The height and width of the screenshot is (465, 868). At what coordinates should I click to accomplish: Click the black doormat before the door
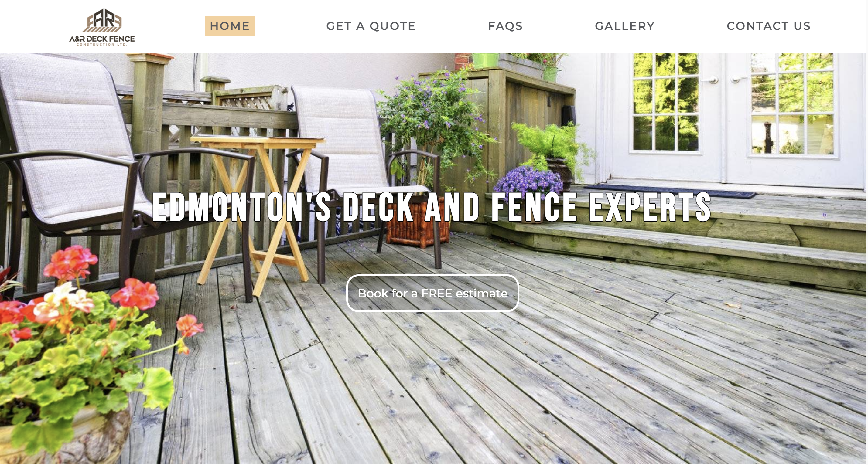click(x=671, y=191)
